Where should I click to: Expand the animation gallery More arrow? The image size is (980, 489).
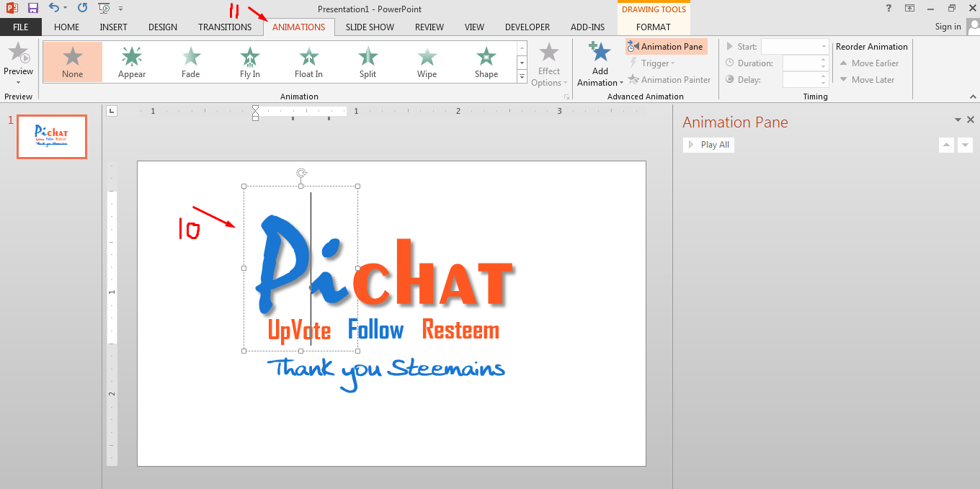(x=522, y=77)
